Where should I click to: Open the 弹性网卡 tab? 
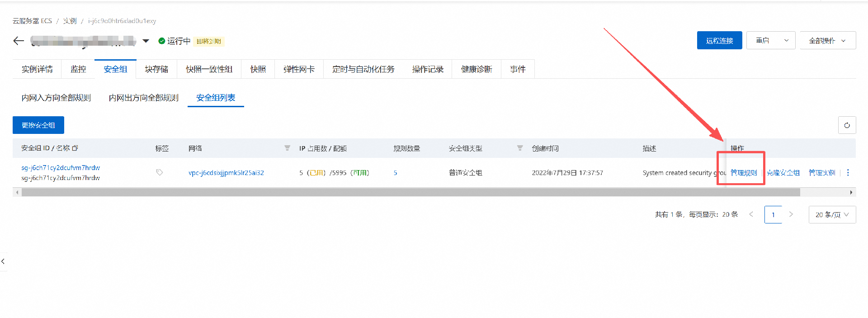click(x=299, y=69)
